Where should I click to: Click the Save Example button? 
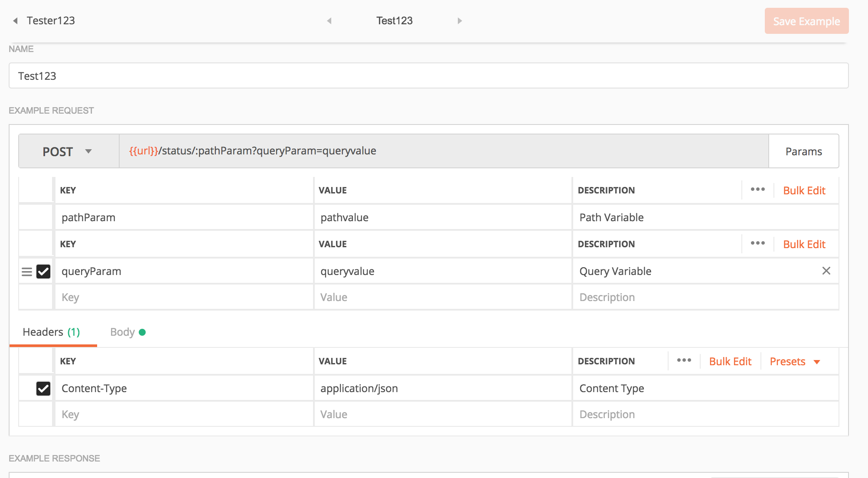pyautogui.click(x=806, y=20)
